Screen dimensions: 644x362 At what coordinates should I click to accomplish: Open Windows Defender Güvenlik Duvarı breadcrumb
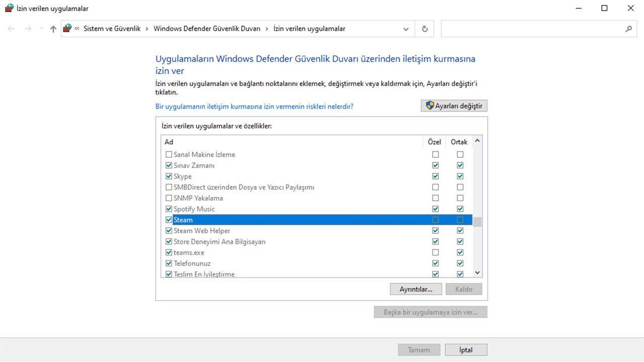pyautogui.click(x=207, y=29)
